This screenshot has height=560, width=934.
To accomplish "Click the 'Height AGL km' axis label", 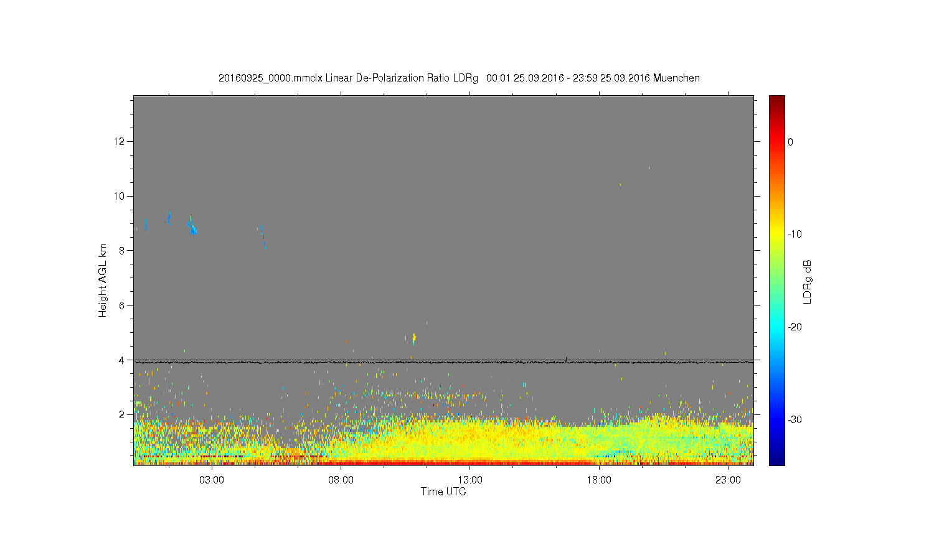I will [x=103, y=280].
